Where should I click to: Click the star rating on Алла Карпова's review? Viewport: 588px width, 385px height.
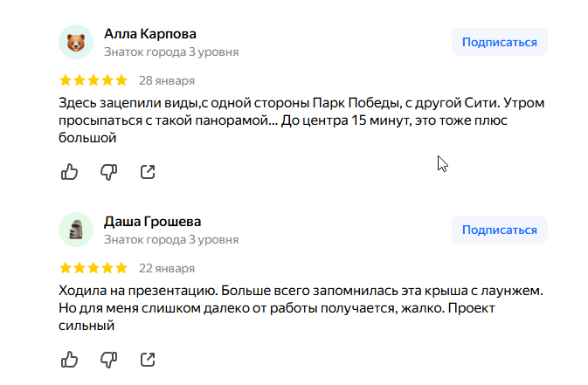click(x=93, y=81)
